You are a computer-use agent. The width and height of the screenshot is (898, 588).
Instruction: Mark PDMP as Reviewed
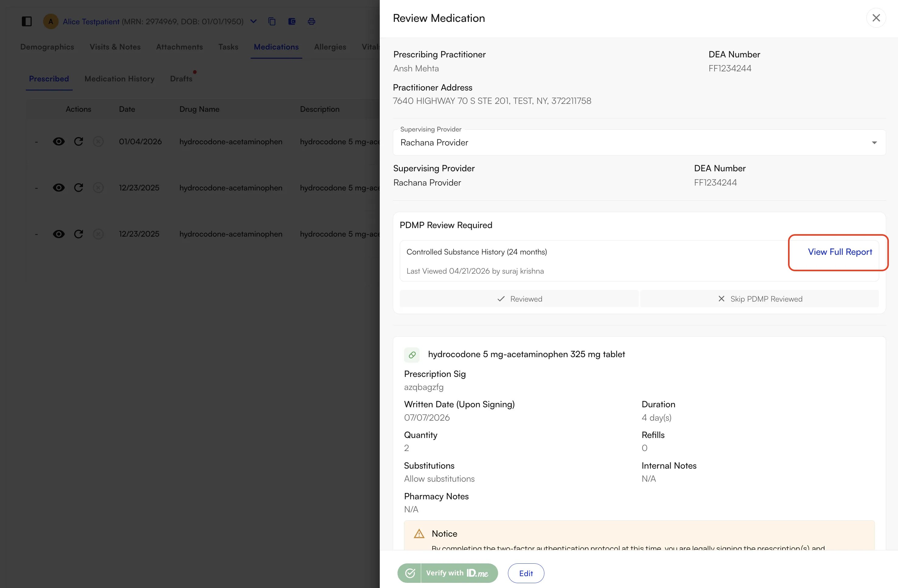click(x=519, y=299)
